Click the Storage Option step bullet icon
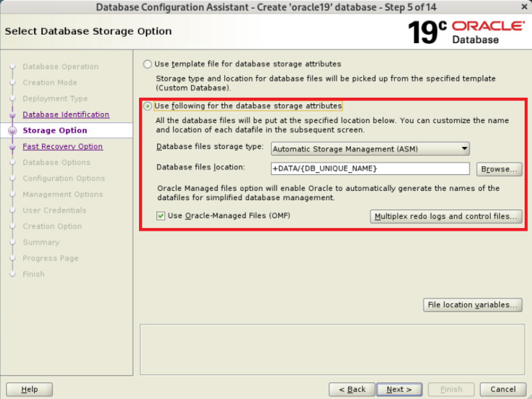Screen dimensions: 532x399 pos(13,130)
